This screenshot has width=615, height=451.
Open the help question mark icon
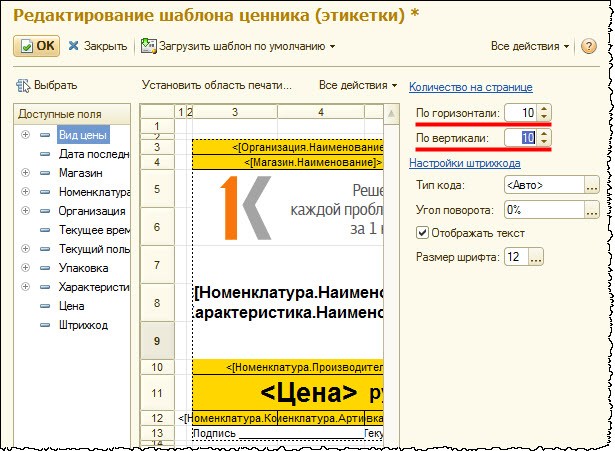point(589,46)
